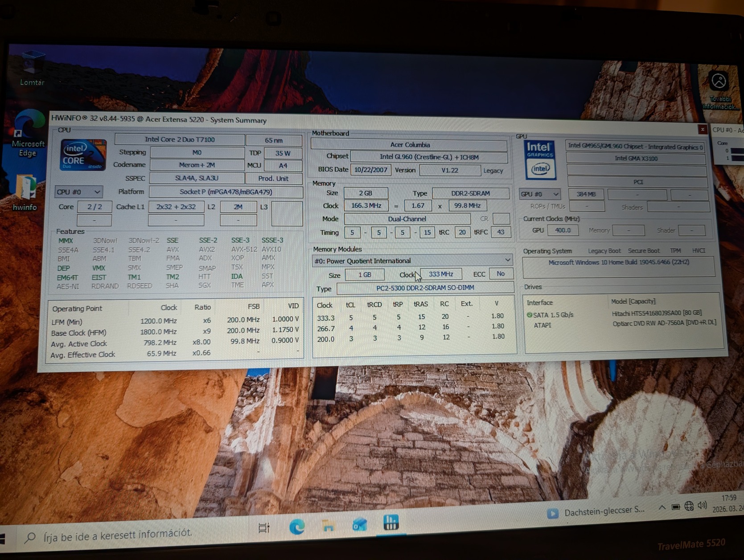744x560 pixels.
Task: Click the BIOS date 10/22/2007
Action: [x=370, y=170]
